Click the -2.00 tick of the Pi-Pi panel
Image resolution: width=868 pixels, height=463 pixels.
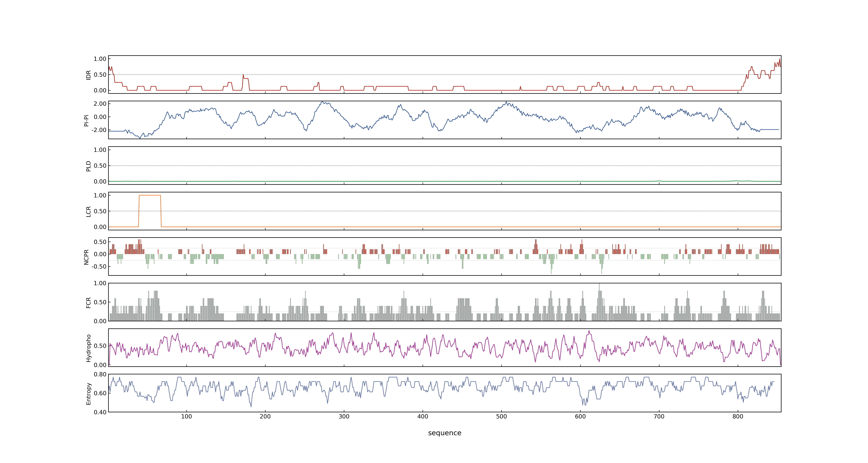click(x=99, y=130)
